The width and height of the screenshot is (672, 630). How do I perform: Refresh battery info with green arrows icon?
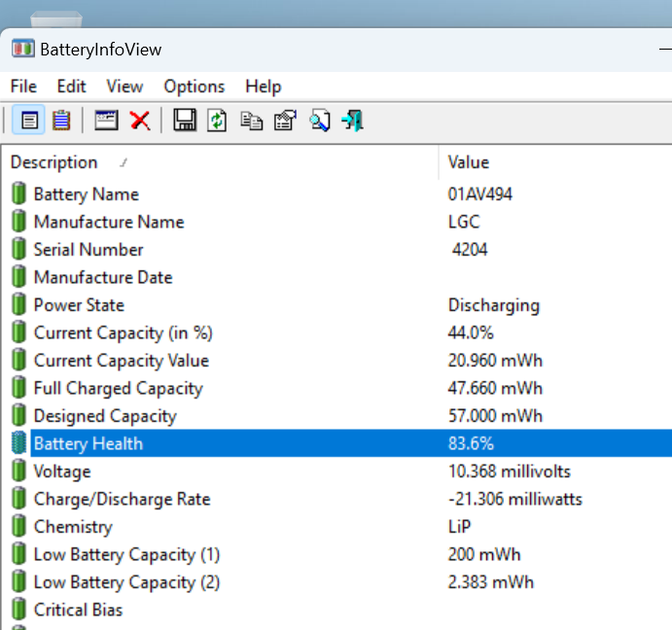[217, 121]
